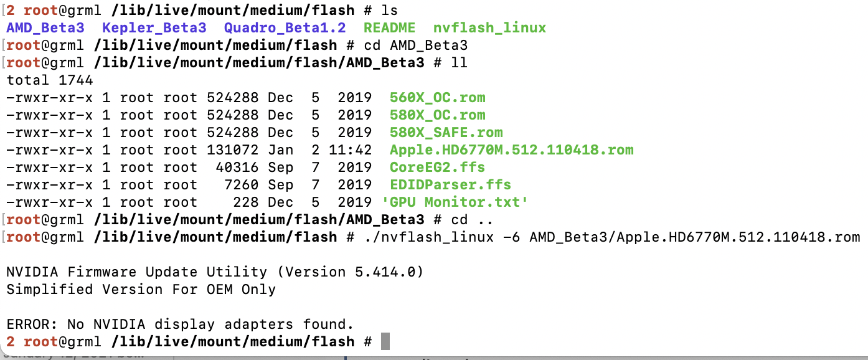Select the 560X_OC.rom file name
Screen dimensions: 868x360
[437, 98]
